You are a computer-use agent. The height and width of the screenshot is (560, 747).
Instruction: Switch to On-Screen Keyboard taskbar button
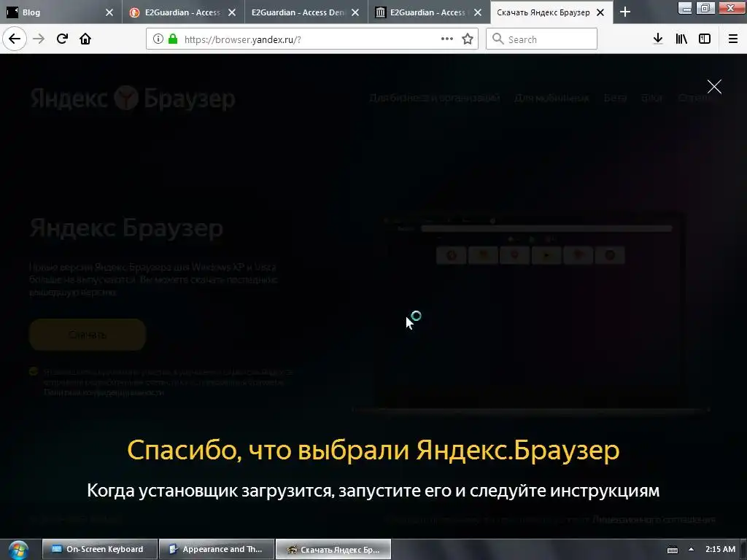tap(99, 549)
